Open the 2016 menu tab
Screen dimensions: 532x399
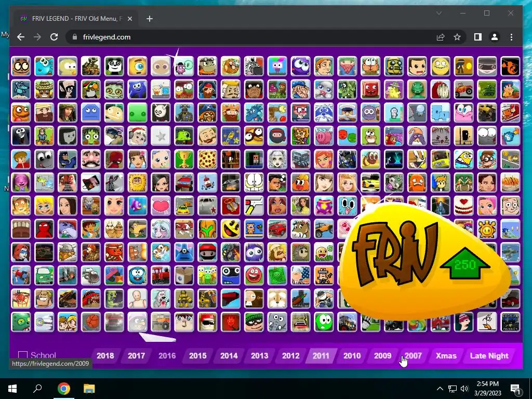(x=167, y=355)
